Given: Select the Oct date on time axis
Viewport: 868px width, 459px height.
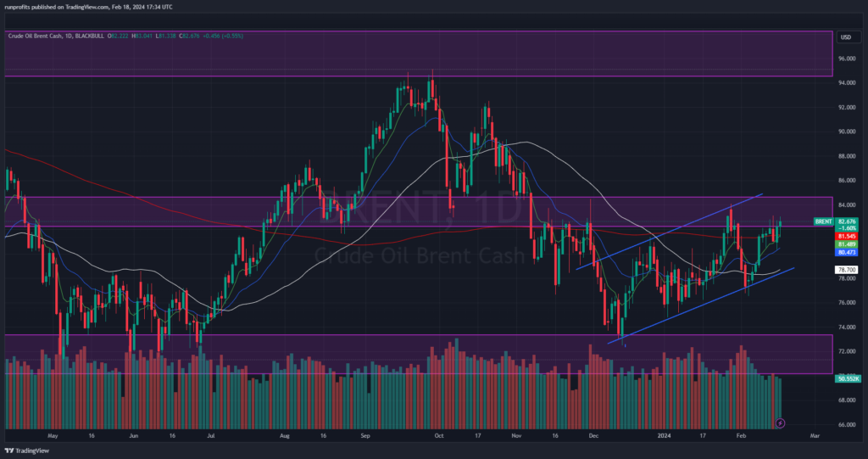Looking at the screenshot, I should pyautogui.click(x=438, y=435).
